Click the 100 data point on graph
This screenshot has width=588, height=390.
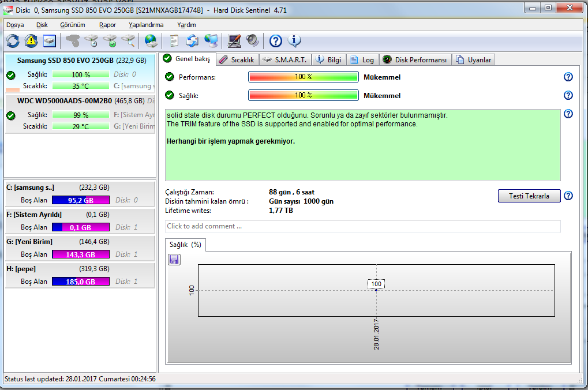(376, 290)
